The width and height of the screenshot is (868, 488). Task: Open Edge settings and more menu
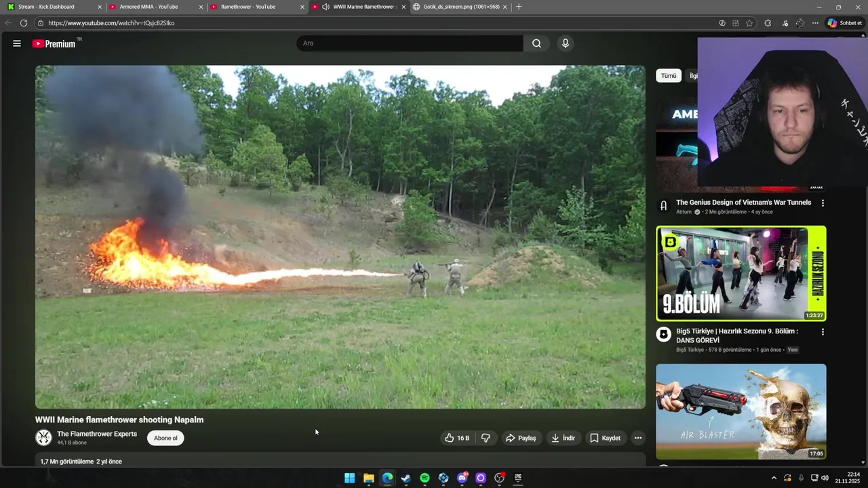pyautogui.click(x=815, y=23)
